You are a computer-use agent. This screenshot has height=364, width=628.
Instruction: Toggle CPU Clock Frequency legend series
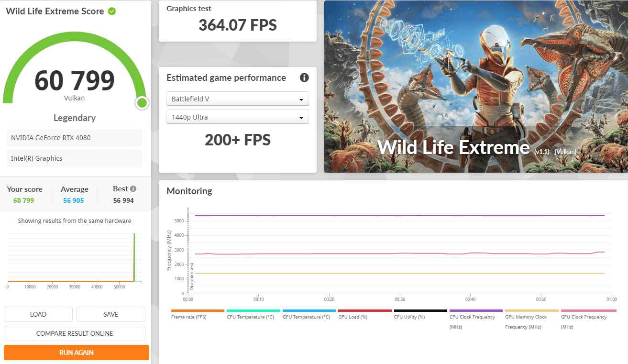click(x=476, y=320)
